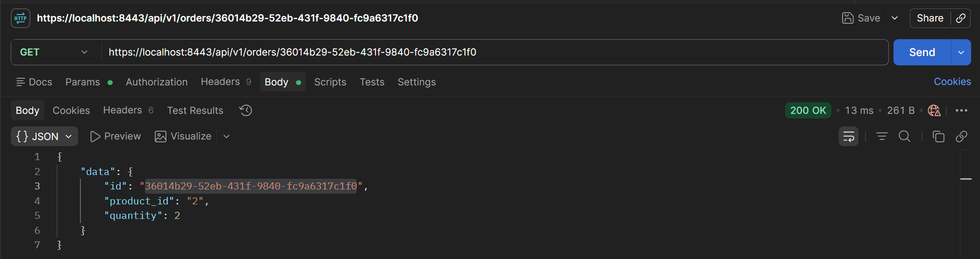
Task: Click the filter response icon
Action: coord(882,136)
